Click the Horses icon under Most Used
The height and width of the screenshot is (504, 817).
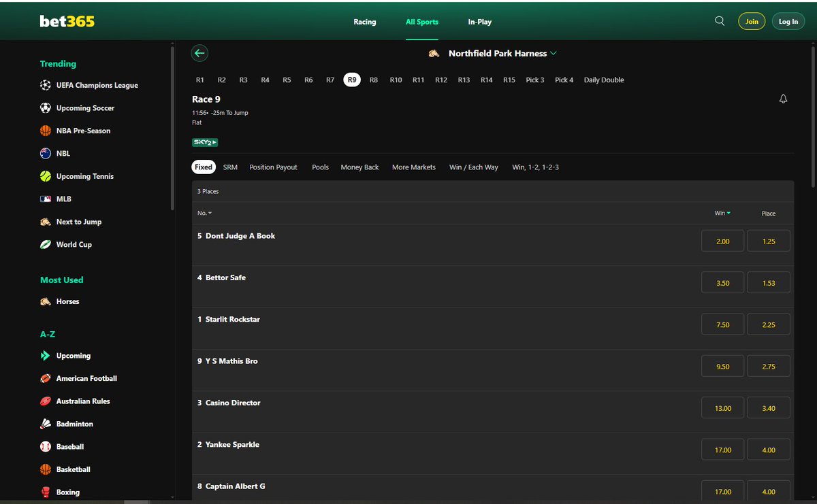[x=46, y=301]
